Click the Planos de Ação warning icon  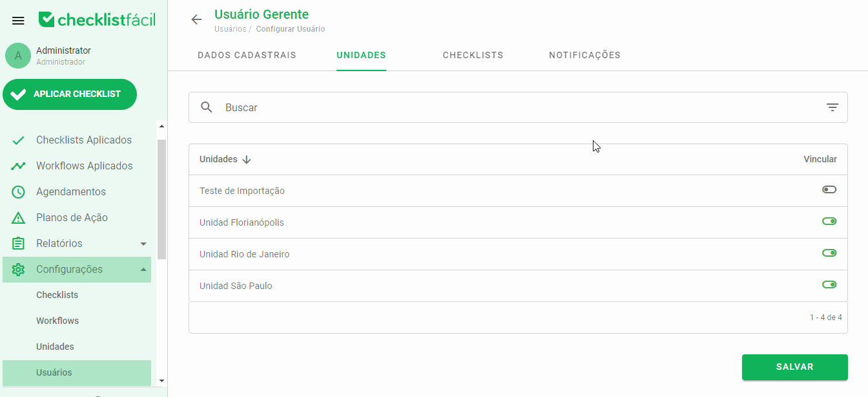[x=17, y=217]
